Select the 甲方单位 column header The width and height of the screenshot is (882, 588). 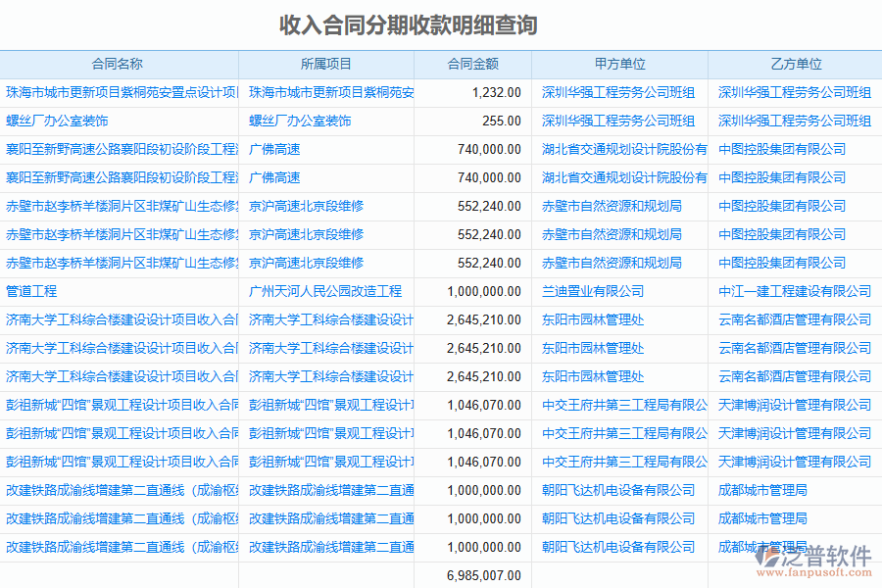point(619,64)
